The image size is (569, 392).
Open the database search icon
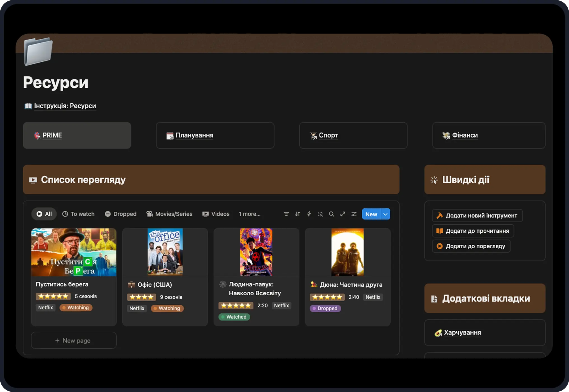pos(332,214)
